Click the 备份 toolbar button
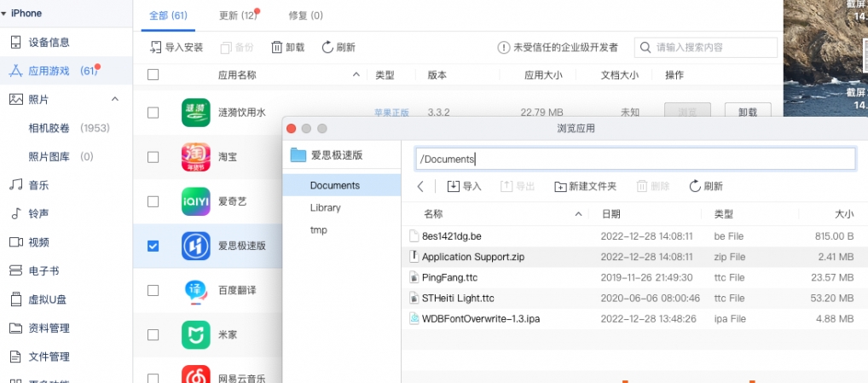The image size is (868, 383). coord(237,48)
